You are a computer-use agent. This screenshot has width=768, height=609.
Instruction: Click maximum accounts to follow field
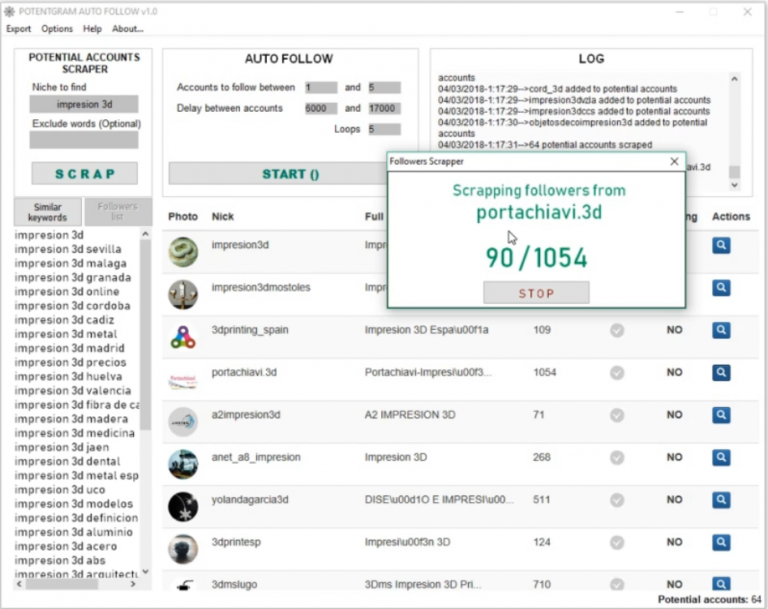click(x=384, y=88)
